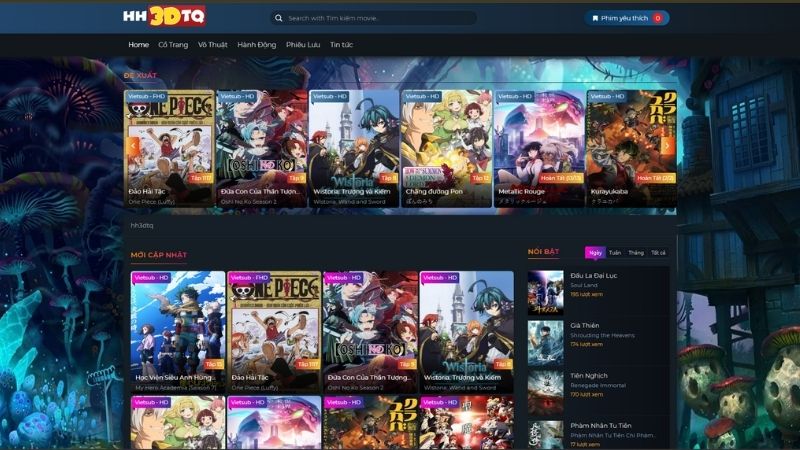The height and width of the screenshot is (450, 800).
Task: Advance carousel with the right arrow
Action: click(x=666, y=145)
